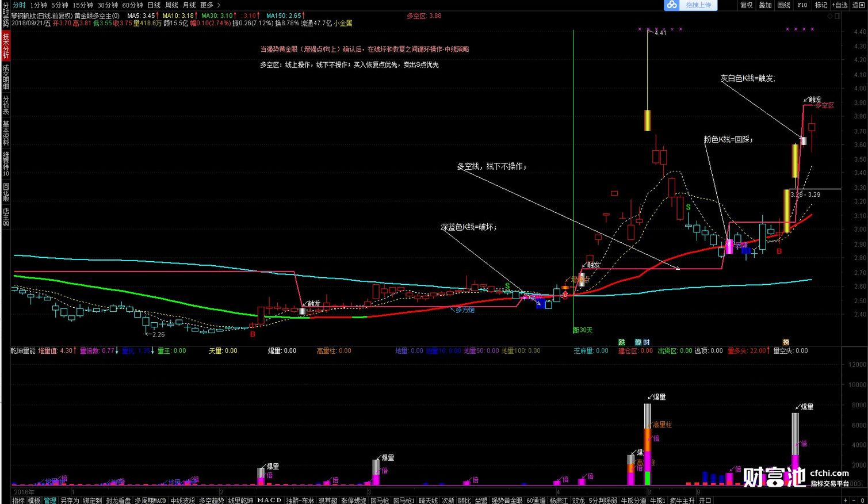This screenshot has height=504, width=868.
Task: Switch to 分时 intraday period
Action: coord(19,5)
